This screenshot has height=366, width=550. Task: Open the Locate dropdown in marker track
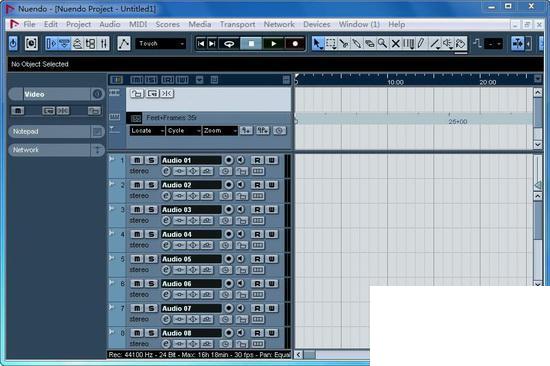point(147,131)
